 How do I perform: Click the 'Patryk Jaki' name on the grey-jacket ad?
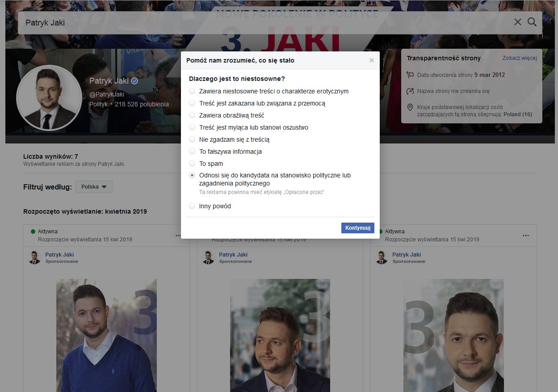pyautogui.click(x=407, y=255)
